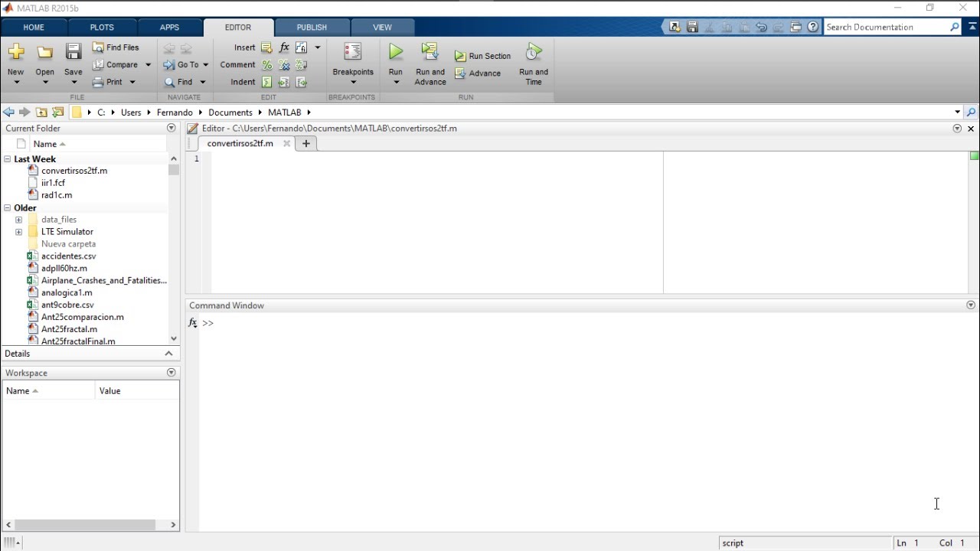Click the Insert fixed-point data icon
The width and height of the screenshot is (980, 551).
point(302,47)
